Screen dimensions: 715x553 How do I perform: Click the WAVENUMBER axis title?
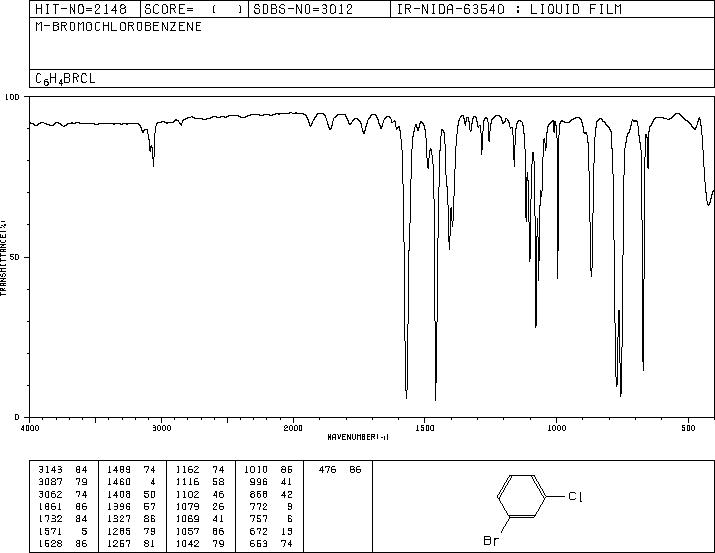click(358, 437)
